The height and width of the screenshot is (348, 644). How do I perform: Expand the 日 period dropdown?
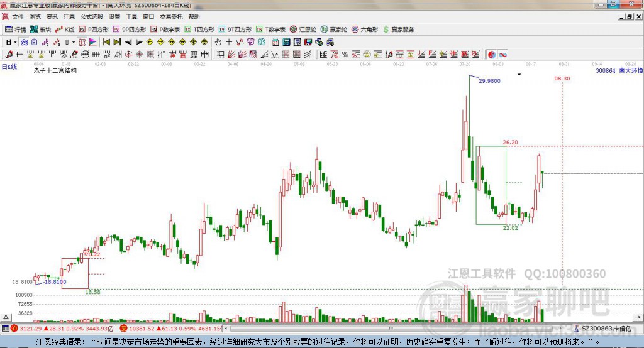pyautogui.click(x=15, y=42)
